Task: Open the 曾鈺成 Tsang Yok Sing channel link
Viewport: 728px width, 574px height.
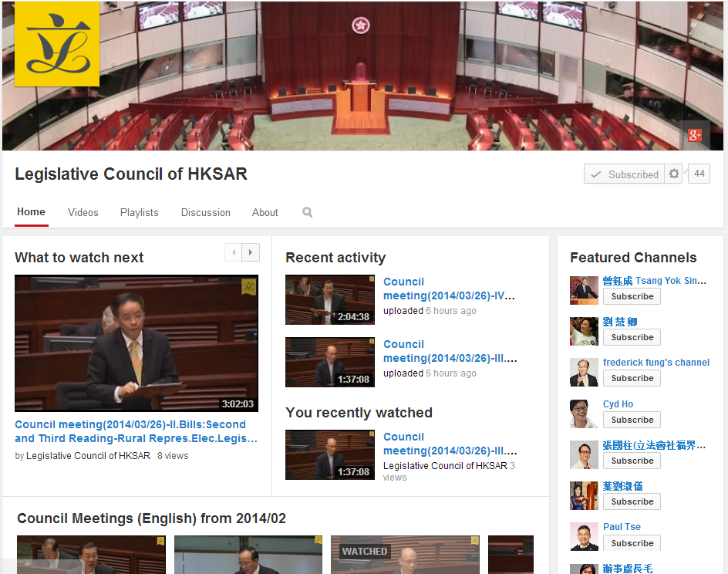Action: coord(655,281)
